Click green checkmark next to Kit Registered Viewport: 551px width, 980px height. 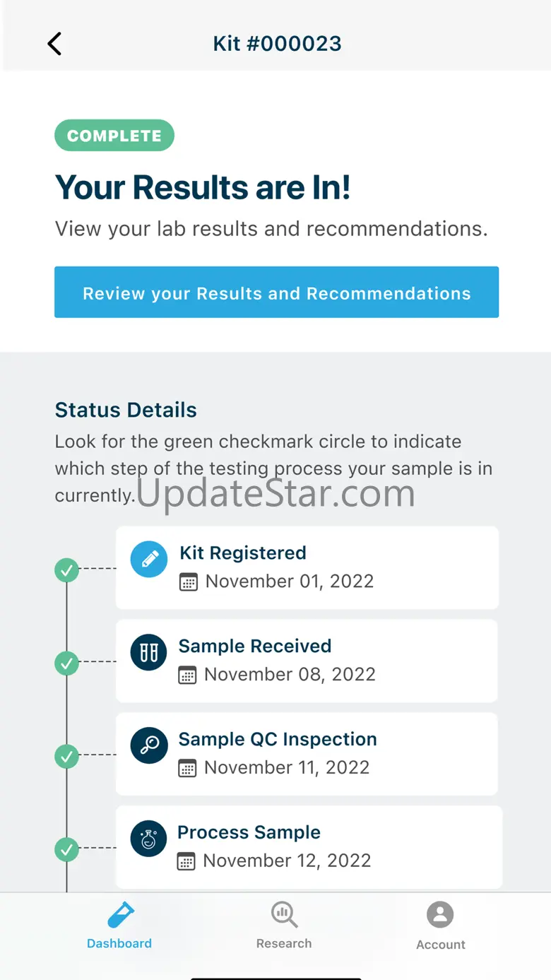67,569
